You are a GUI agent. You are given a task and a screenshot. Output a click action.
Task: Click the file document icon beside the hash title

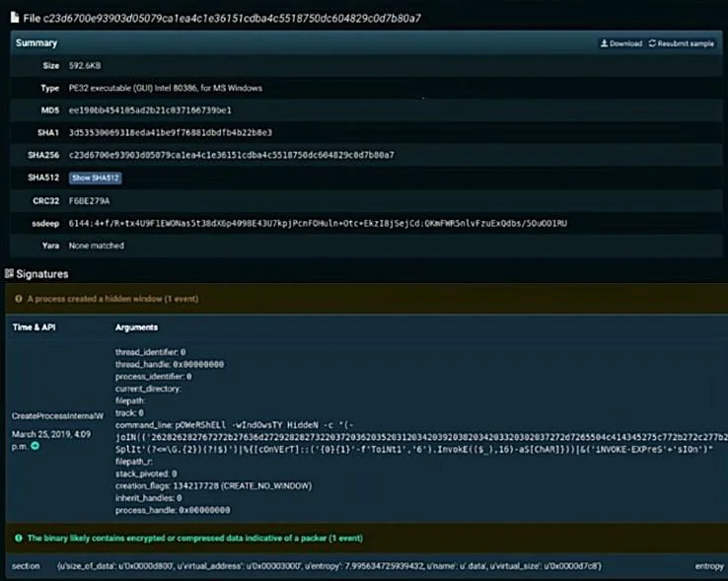pos(15,18)
